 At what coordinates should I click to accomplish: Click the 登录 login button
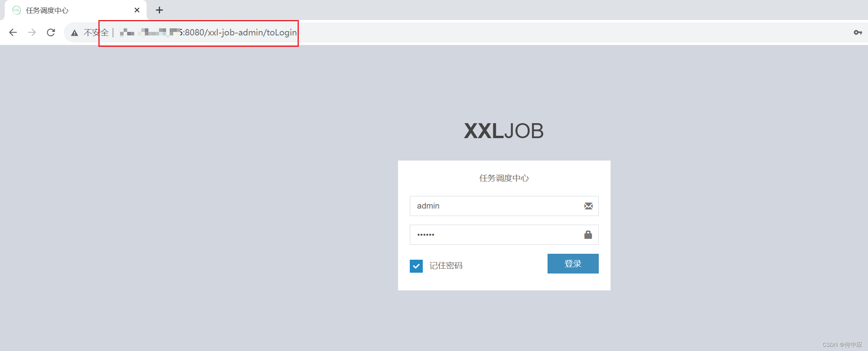(x=573, y=264)
